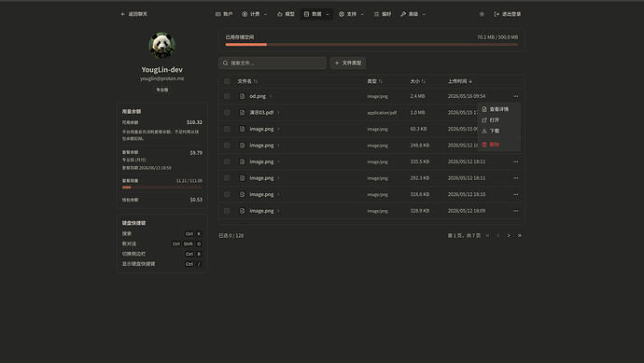Click the 2.4 MB size cell
The height and width of the screenshot is (363, 644).
pyautogui.click(x=417, y=96)
